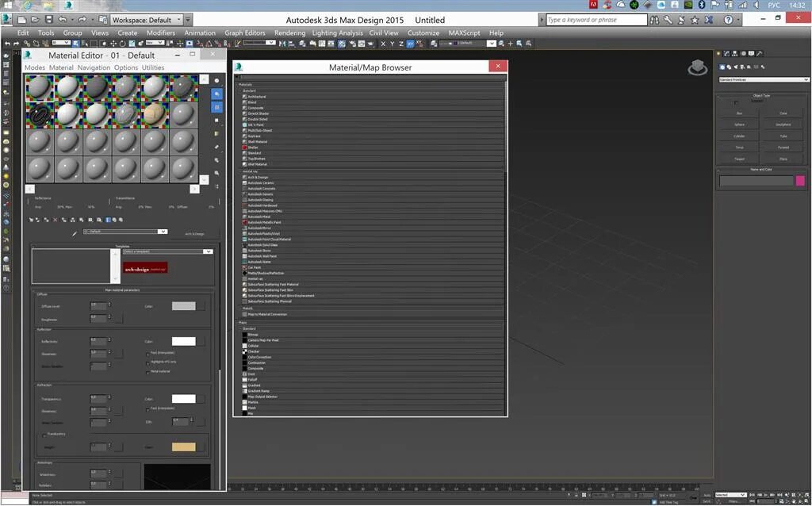The height and width of the screenshot is (506, 812).
Task: Open the Edit menu
Action: click(x=23, y=33)
